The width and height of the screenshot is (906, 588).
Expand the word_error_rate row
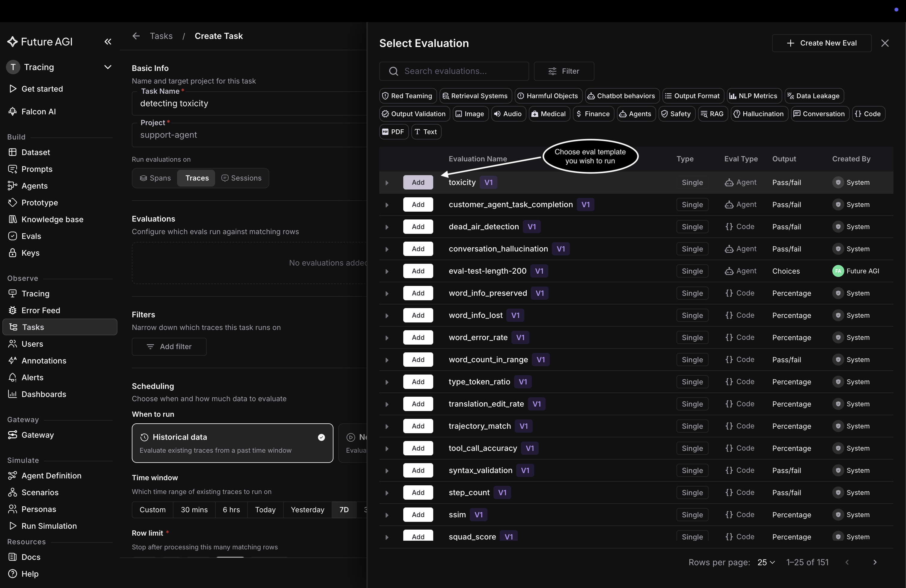click(x=387, y=338)
